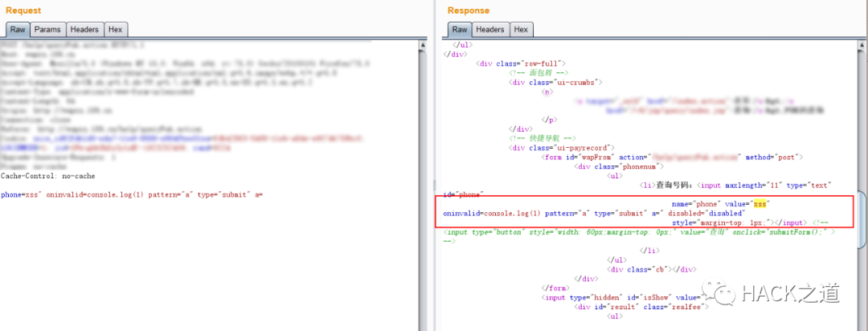Click the Request pane scrollbar up arrow

pyautogui.click(x=424, y=43)
